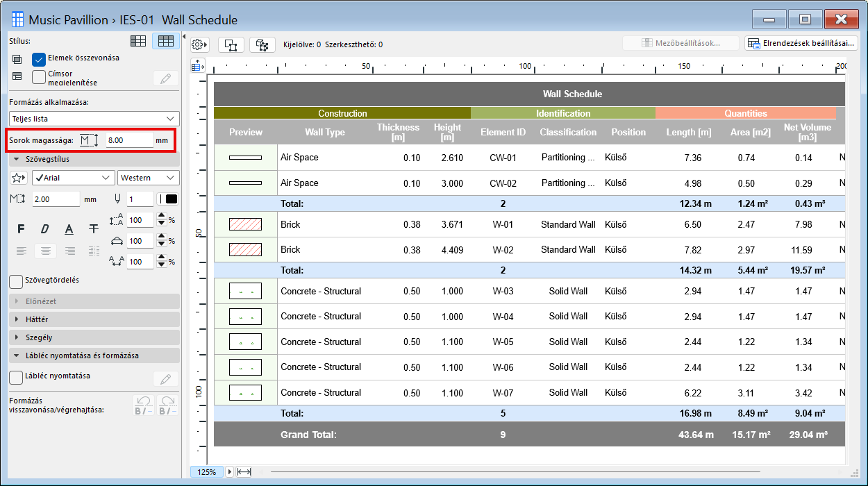This screenshot has height=486, width=868.
Task: Open the Teljes lista dropdown
Action: 94,119
